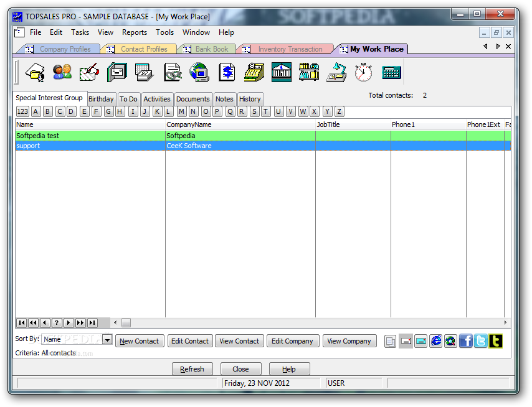
Task: Click the desk lamp toolbar icon
Action: click(x=336, y=72)
